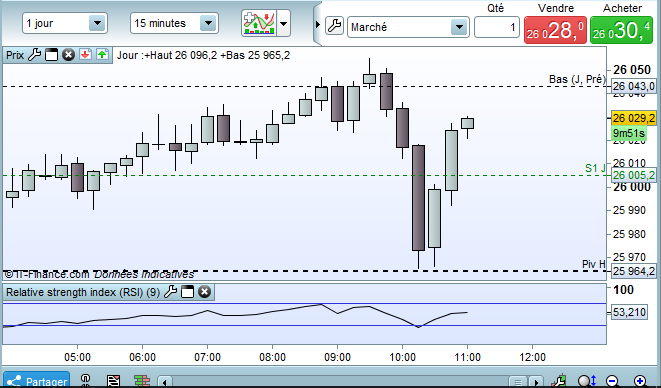Click the Partager share button
This screenshot has width=661, height=388.
[36, 380]
